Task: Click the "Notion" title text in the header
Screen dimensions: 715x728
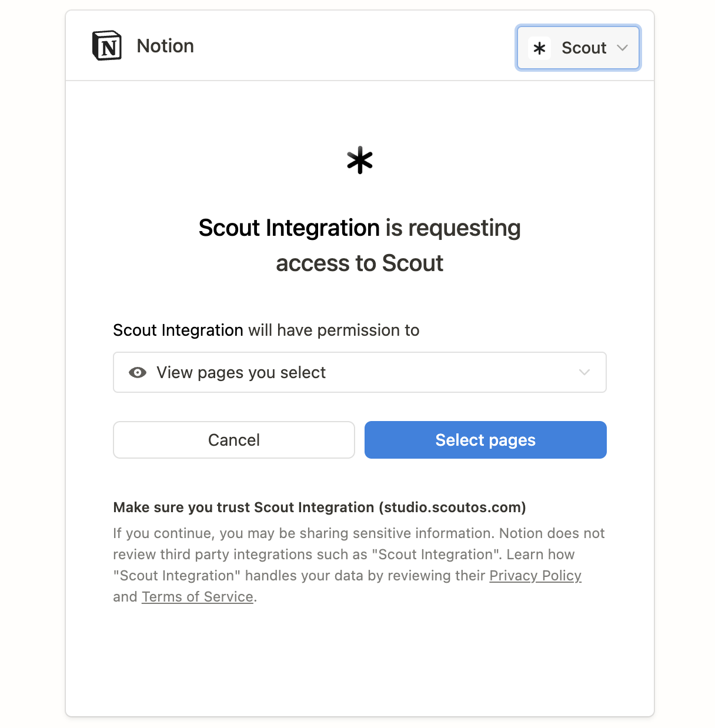Action: pyautogui.click(x=165, y=46)
